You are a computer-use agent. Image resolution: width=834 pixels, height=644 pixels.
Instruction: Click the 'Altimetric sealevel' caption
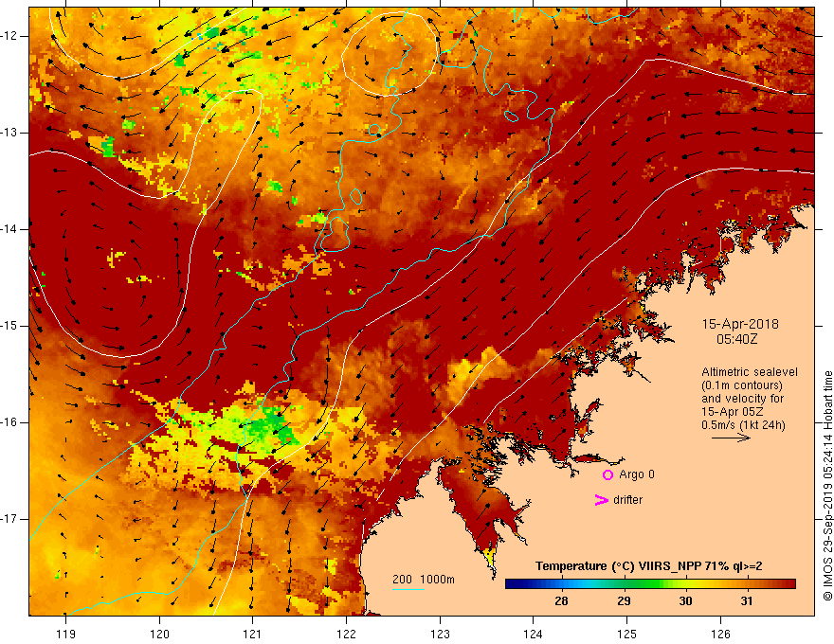[750, 372]
